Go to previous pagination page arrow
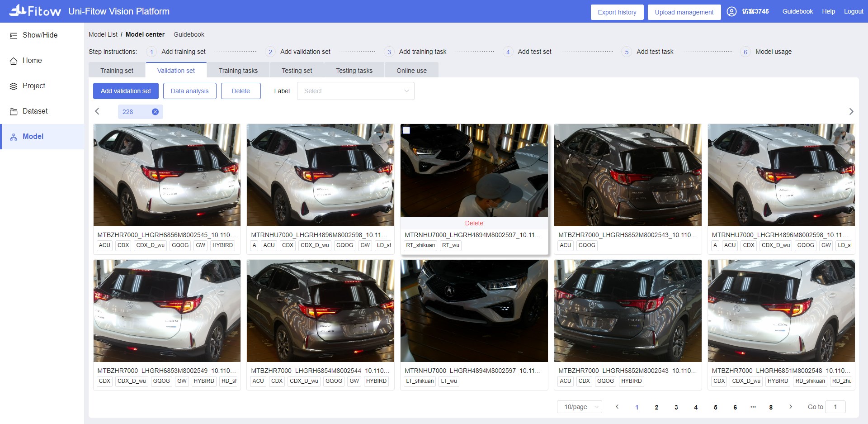Screen dimensions: 868x424 [x=617, y=407]
